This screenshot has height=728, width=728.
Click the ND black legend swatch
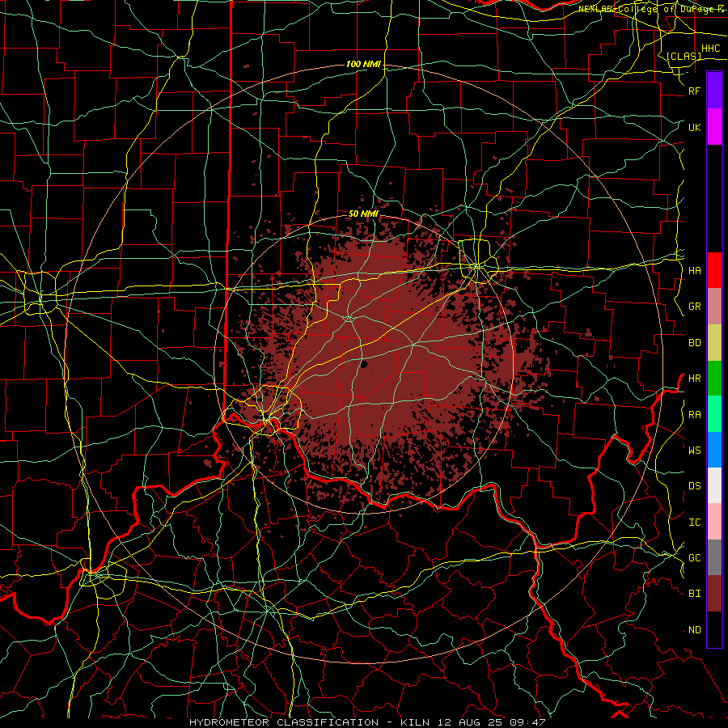click(x=714, y=629)
